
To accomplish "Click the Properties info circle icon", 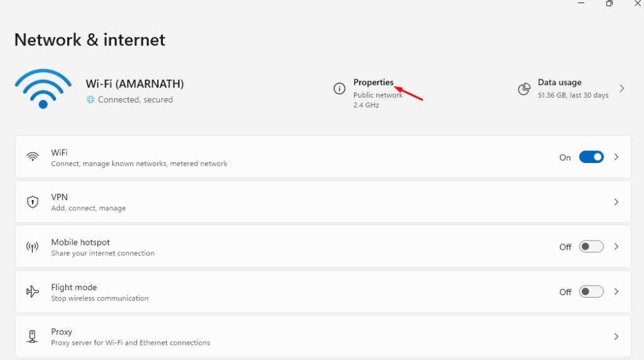I will pyautogui.click(x=339, y=88).
